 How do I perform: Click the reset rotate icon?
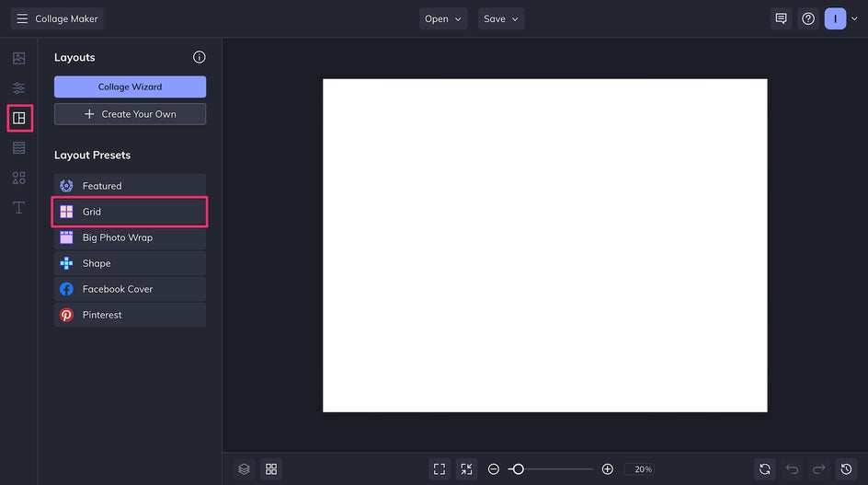pos(765,469)
